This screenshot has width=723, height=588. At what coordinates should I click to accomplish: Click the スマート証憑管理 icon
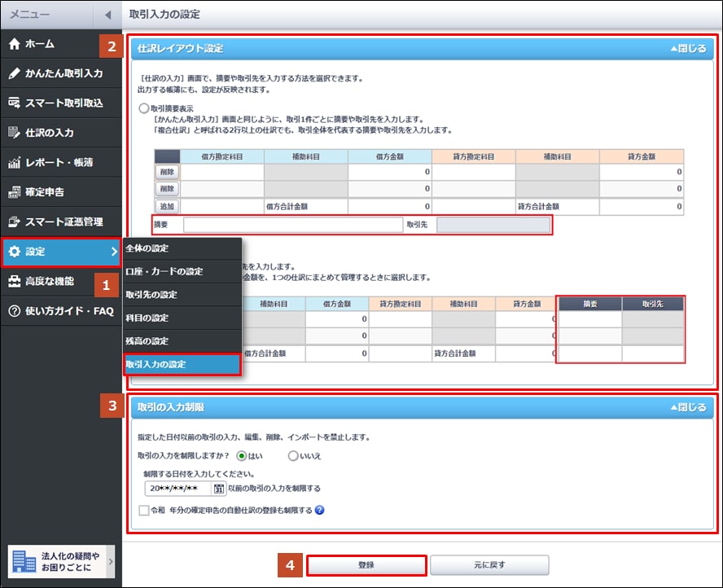[15, 222]
